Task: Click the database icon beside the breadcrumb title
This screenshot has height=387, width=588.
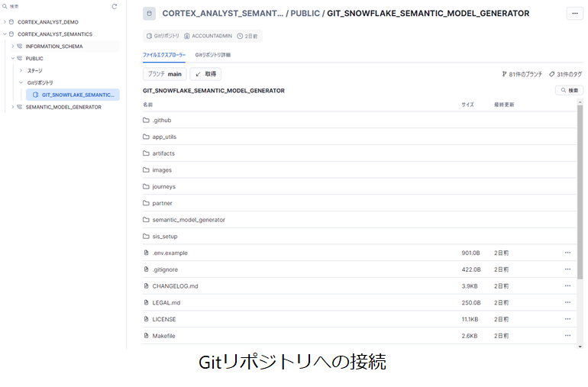Action: [x=149, y=14]
